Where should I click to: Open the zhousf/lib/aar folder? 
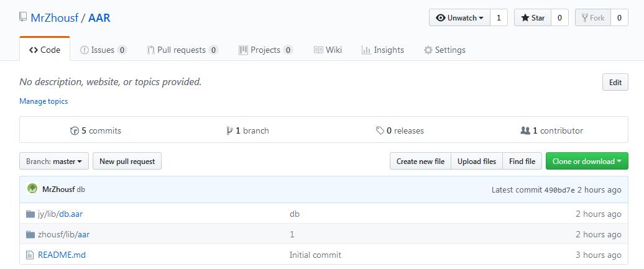[63, 234]
